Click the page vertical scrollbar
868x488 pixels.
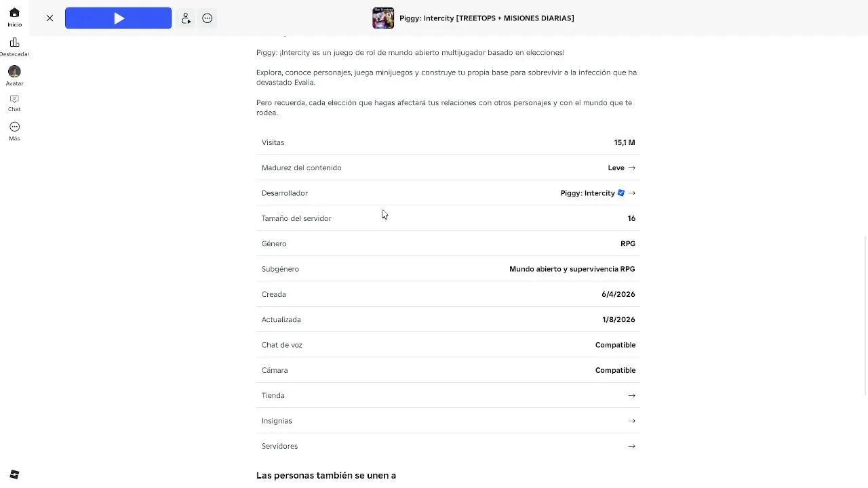coord(865,315)
